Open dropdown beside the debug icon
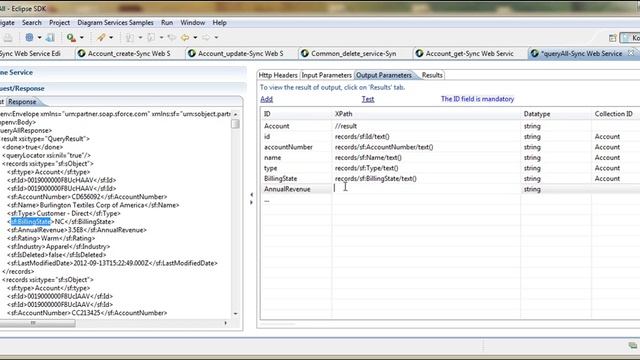The width and height of the screenshot is (640, 360). point(40,38)
